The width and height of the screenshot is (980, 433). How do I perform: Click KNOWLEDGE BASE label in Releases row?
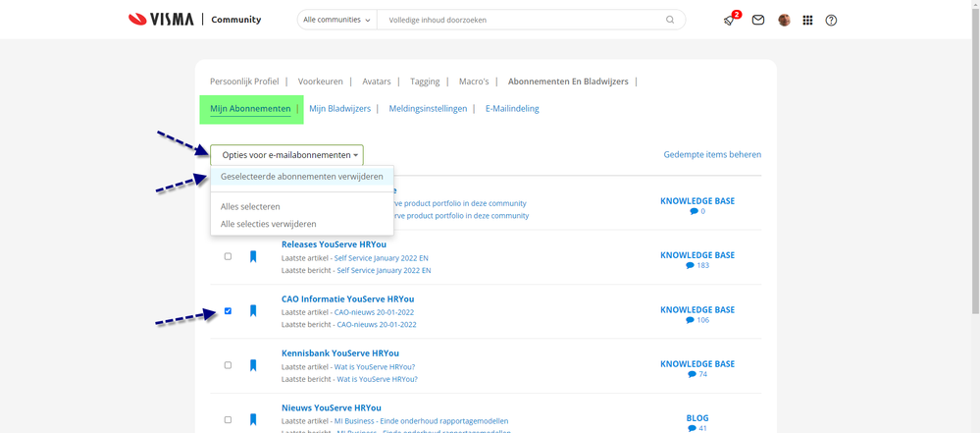[697, 255]
